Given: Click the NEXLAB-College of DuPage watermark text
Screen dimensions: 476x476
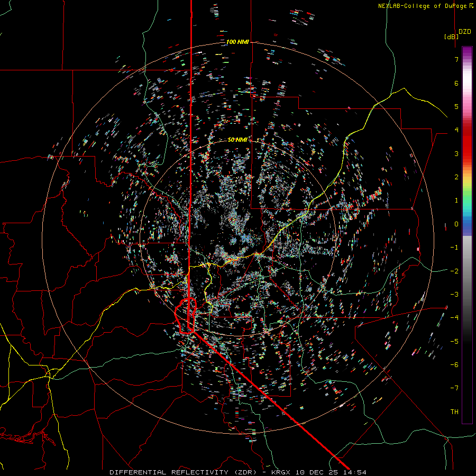Looking at the screenshot, I should pos(426,6).
